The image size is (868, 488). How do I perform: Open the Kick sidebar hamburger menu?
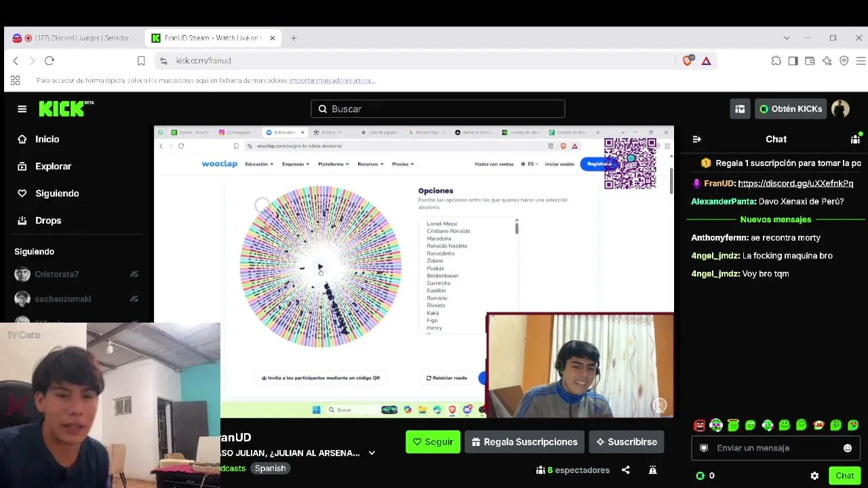tap(22, 109)
